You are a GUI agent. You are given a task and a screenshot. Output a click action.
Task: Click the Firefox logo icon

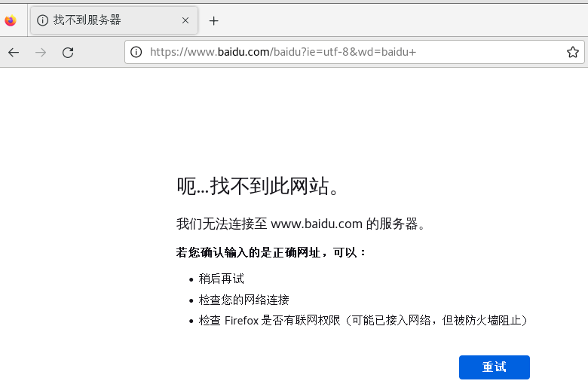(x=11, y=20)
